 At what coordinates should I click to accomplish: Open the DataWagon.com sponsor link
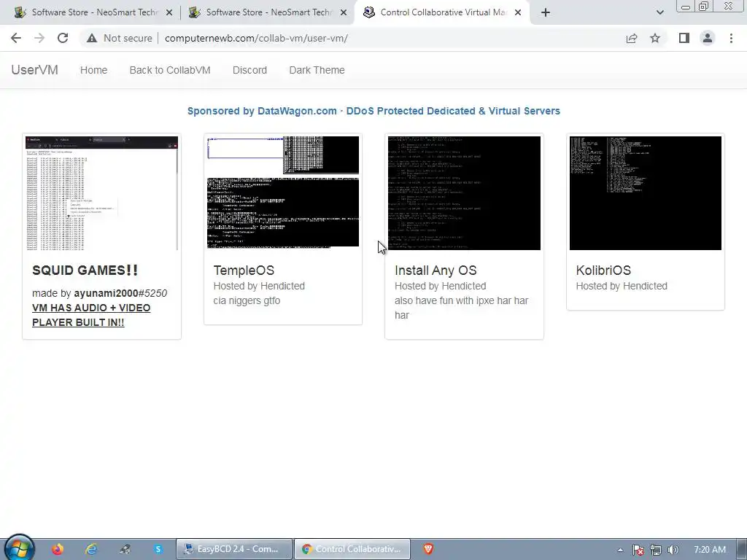373,111
